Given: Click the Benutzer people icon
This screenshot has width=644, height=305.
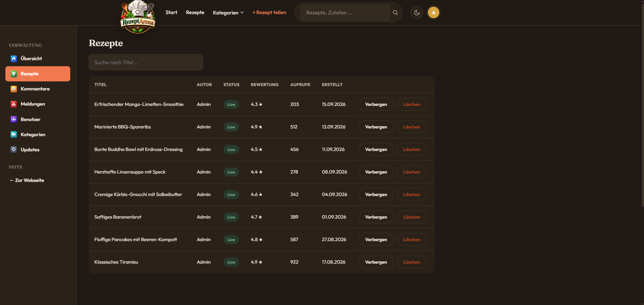Looking at the screenshot, I should point(14,119).
